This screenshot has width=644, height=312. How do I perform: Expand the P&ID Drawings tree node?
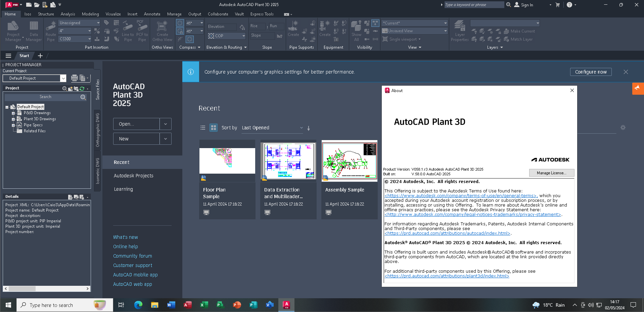(13, 113)
